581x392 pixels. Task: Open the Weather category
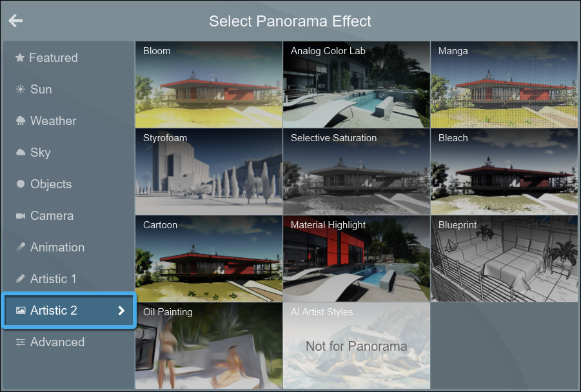click(69, 121)
